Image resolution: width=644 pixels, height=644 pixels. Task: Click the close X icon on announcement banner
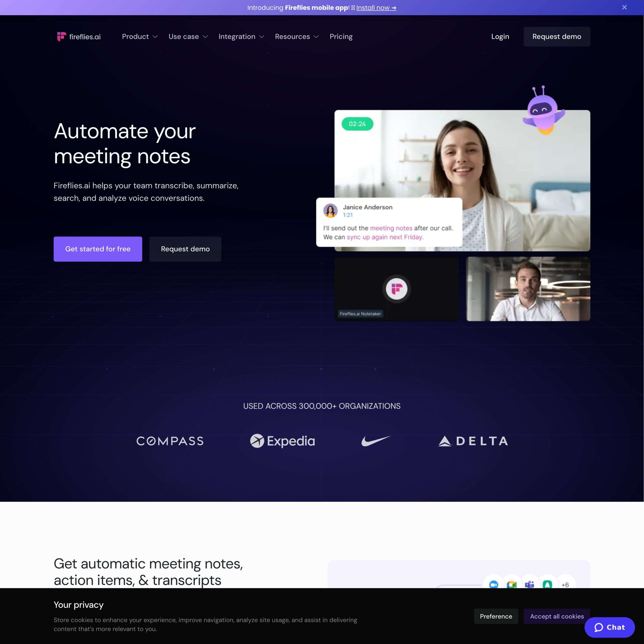[x=625, y=8]
